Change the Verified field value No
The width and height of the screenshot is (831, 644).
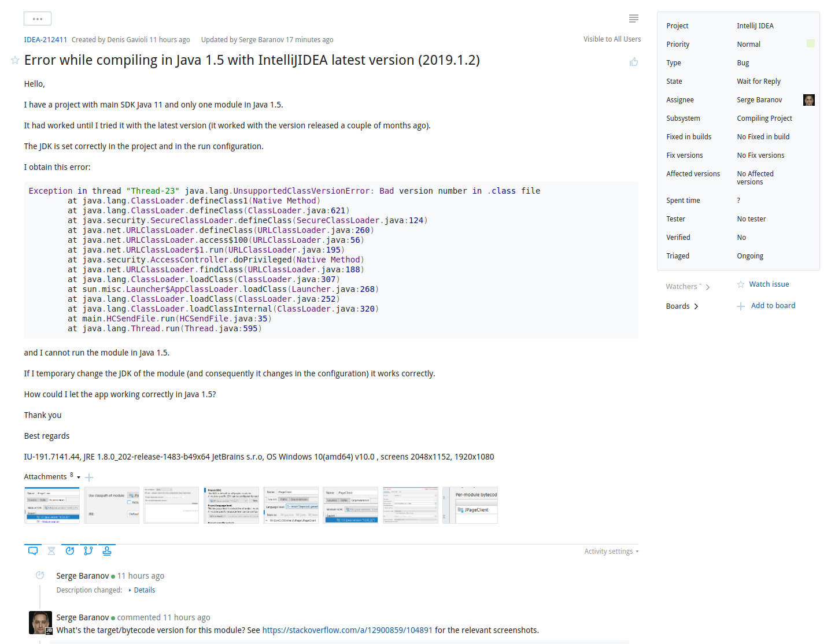pyautogui.click(x=741, y=238)
